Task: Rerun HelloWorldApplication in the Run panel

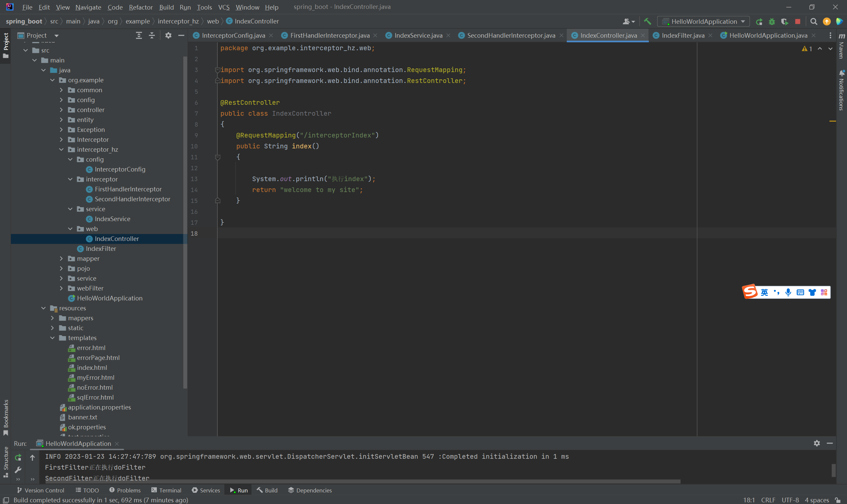Action: pos(18,457)
